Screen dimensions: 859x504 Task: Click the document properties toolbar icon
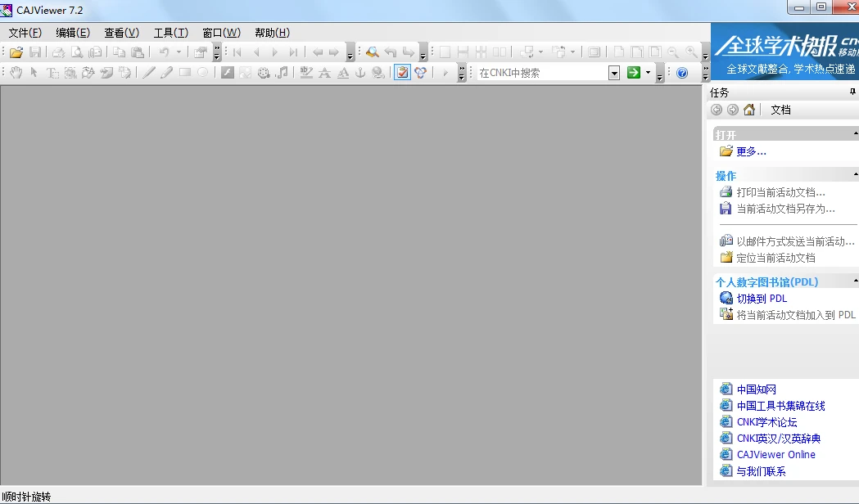(x=201, y=52)
